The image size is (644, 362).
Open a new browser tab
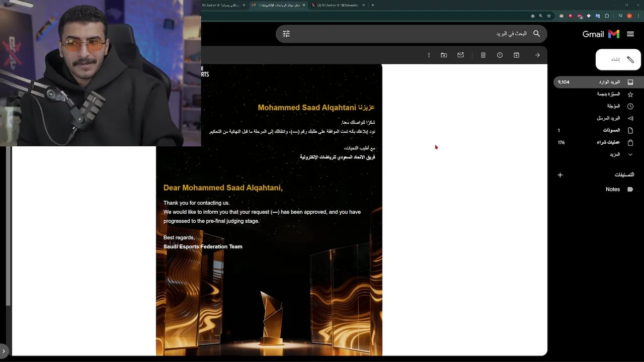click(372, 5)
